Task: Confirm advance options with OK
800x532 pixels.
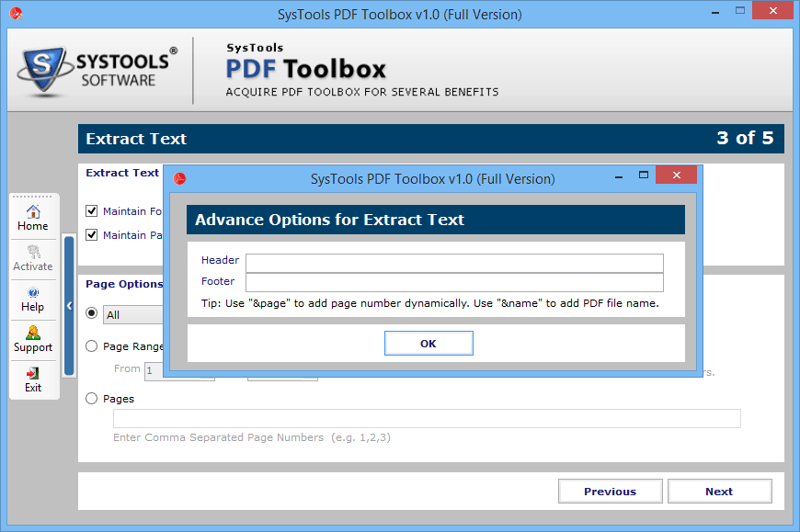Action: (x=429, y=343)
